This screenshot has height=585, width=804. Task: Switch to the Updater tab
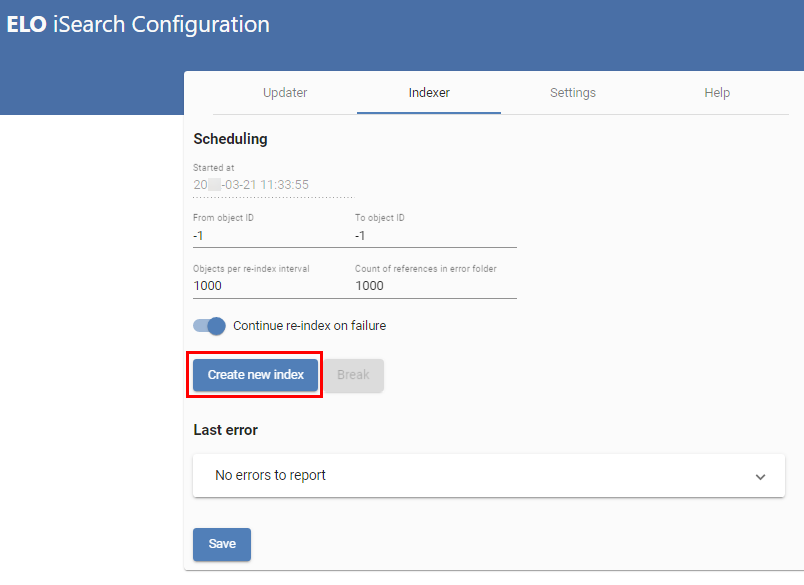pyautogui.click(x=285, y=93)
